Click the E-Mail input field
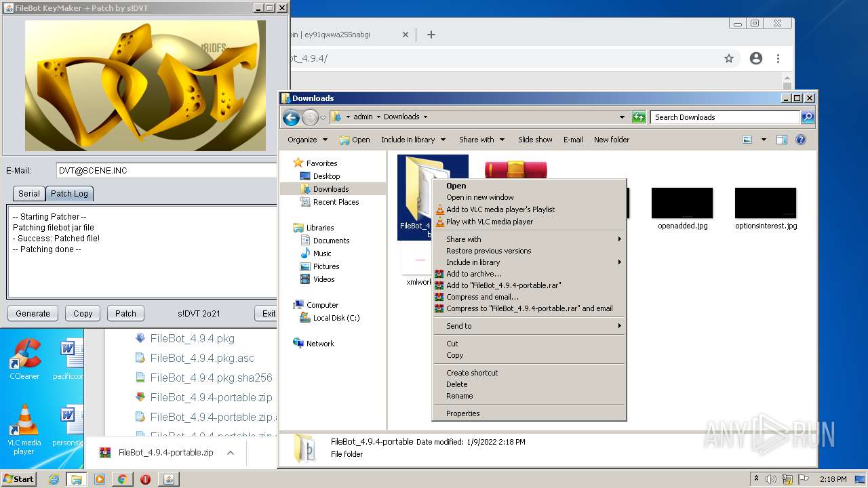The width and height of the screenshot is (868, 488). coord(167,171)
